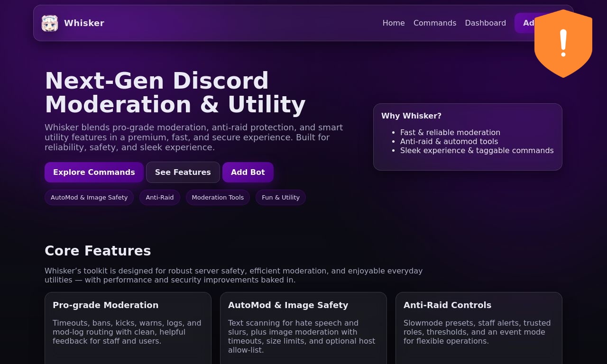607x364 pixels.
Task: Select the Fun & Utility tag pill
Action: (x=281, y=198)
